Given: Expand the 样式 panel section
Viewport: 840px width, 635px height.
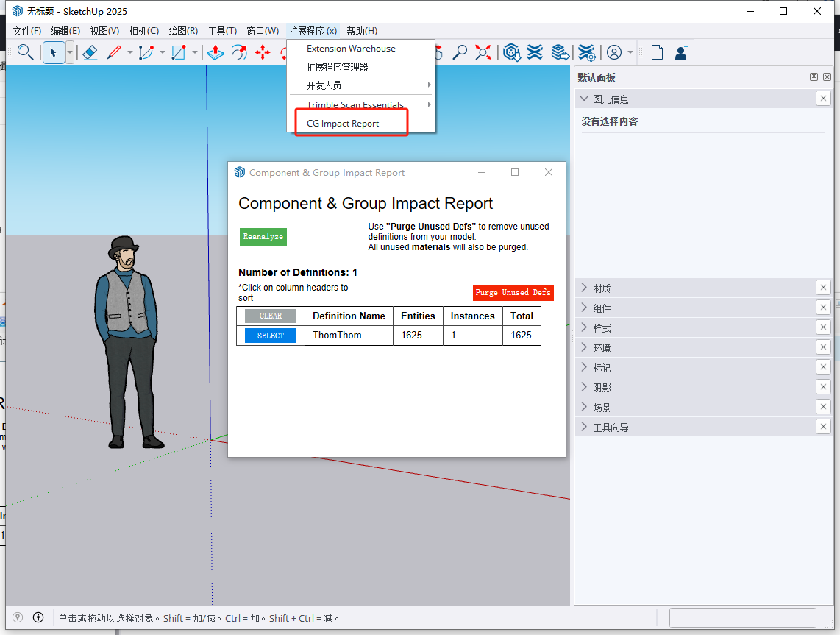Looking at the screenshot, I should click(585, 328).
